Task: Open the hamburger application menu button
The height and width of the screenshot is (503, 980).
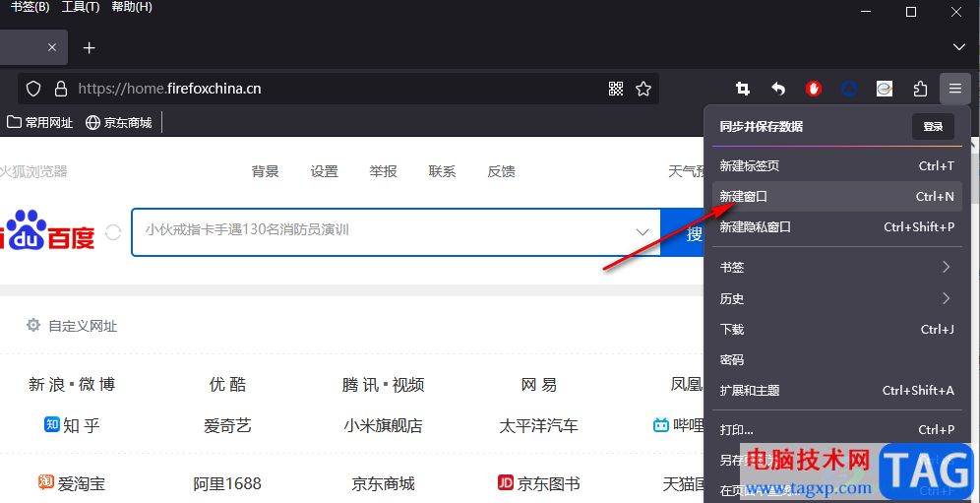Action: 955,89
